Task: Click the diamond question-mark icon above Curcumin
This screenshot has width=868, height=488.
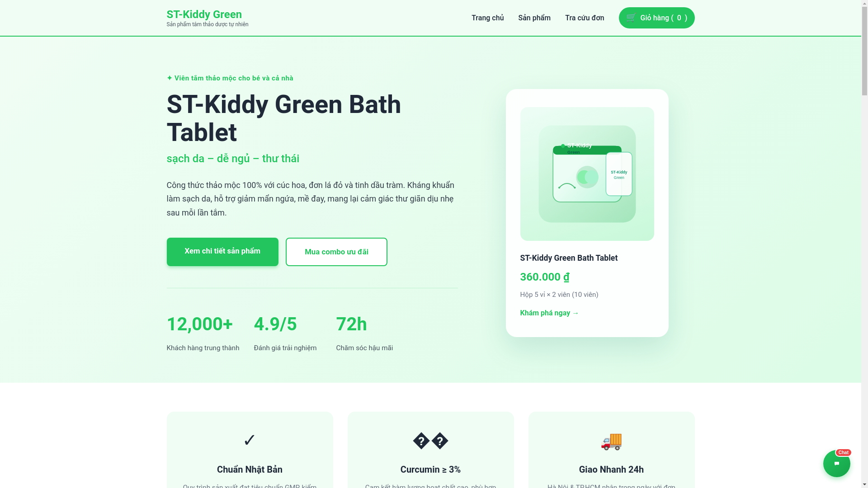Action: 430,441
